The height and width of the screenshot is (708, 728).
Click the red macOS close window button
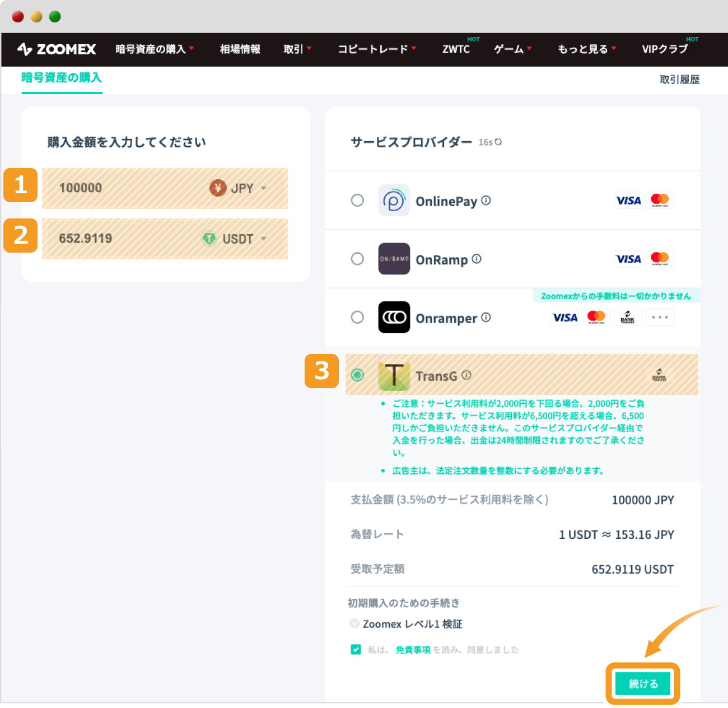coord(18,17)
